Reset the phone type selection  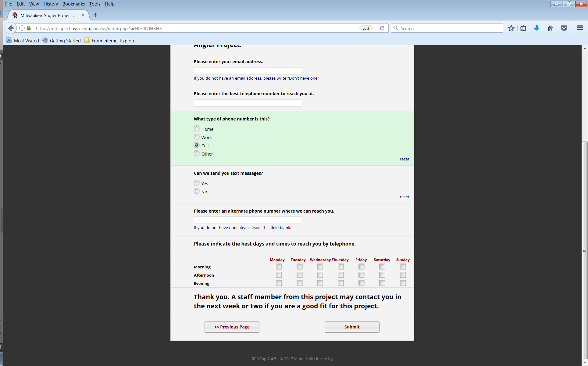click(404, 159)
